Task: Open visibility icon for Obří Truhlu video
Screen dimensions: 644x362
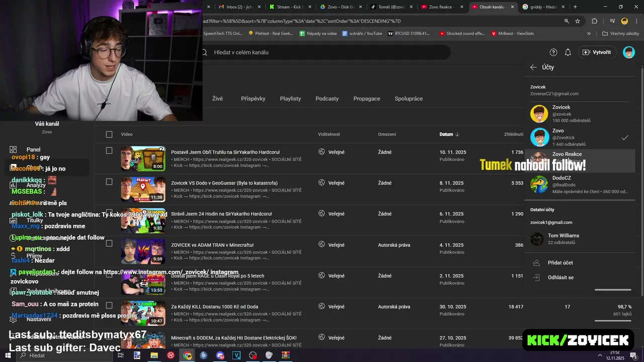Action: (x=322, y=152)
